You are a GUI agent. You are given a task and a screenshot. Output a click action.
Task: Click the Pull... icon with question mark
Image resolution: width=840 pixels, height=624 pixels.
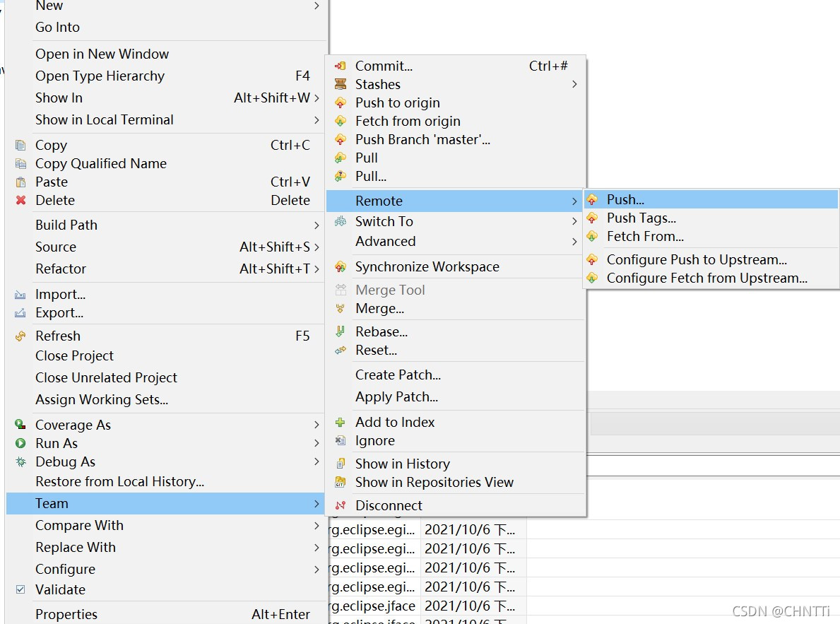point(341,176)
